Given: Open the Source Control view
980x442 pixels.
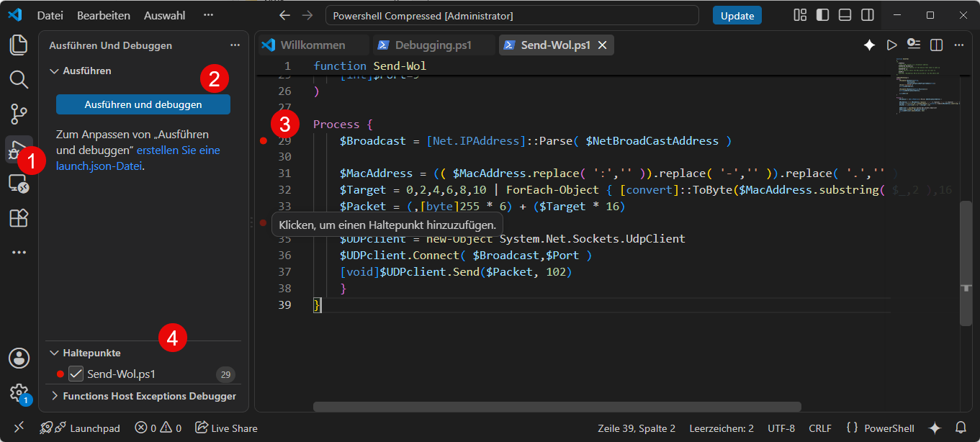Looking at the screenshot, I should [19, 114].
